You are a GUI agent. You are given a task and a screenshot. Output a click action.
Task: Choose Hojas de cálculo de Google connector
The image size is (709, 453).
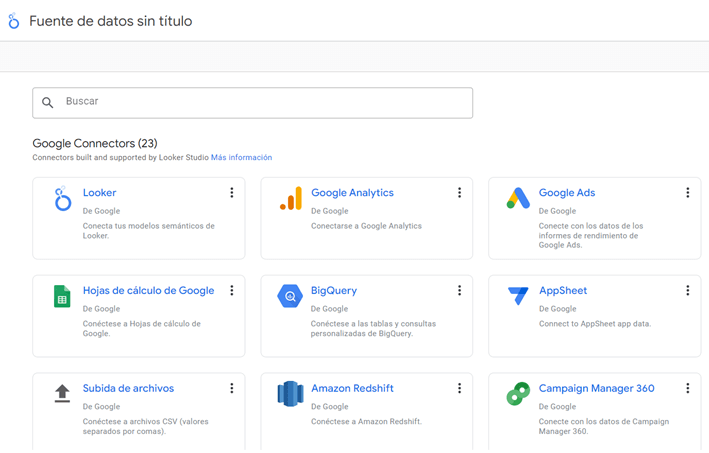[148, 290]
